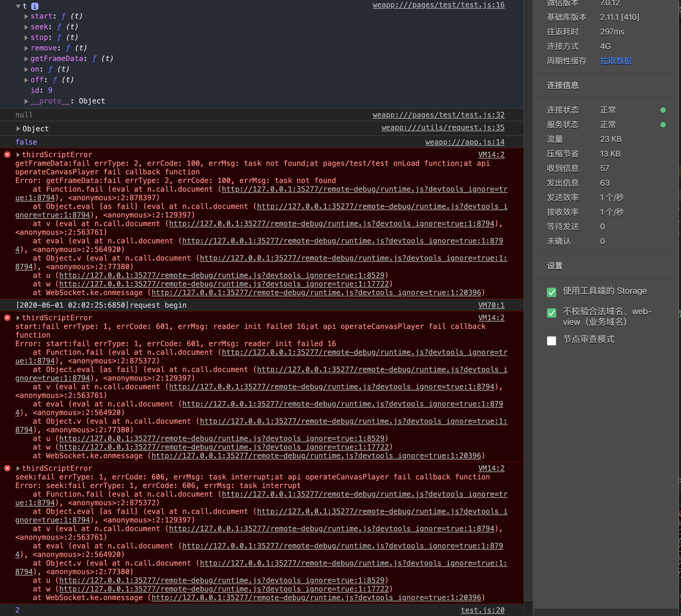Click the red error icon of seek:fail error
Viewport: 681px width, 616px height.
7,468
